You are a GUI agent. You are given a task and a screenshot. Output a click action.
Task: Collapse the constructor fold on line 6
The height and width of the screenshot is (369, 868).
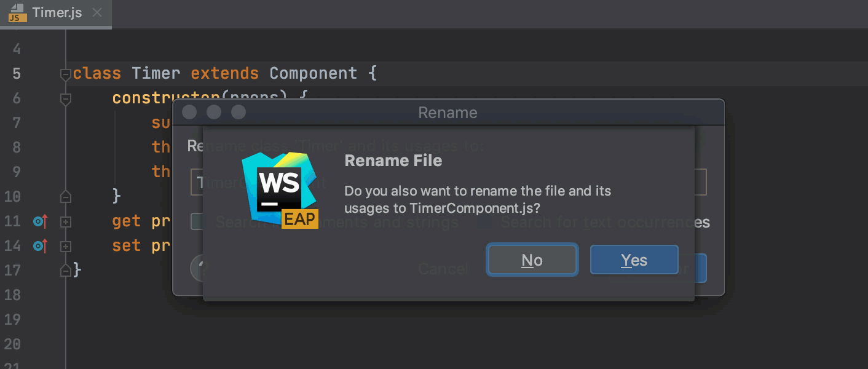coord(66,98)
